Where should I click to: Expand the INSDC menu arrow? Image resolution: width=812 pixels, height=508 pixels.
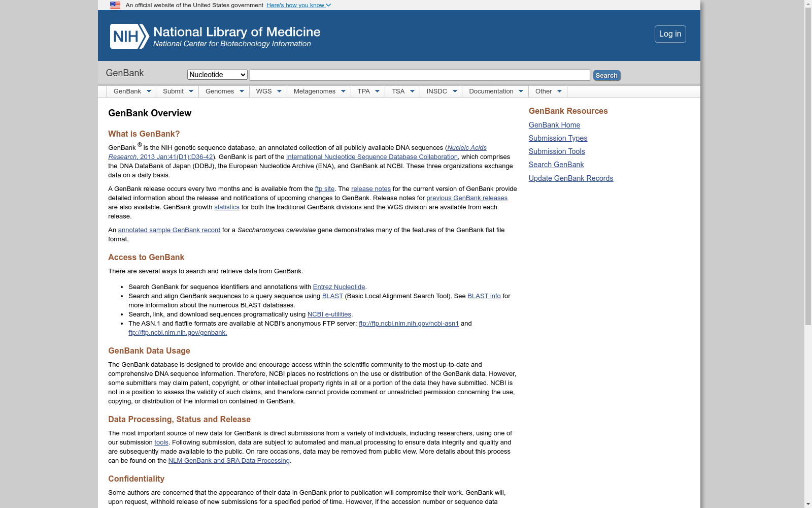pos(455,91)
